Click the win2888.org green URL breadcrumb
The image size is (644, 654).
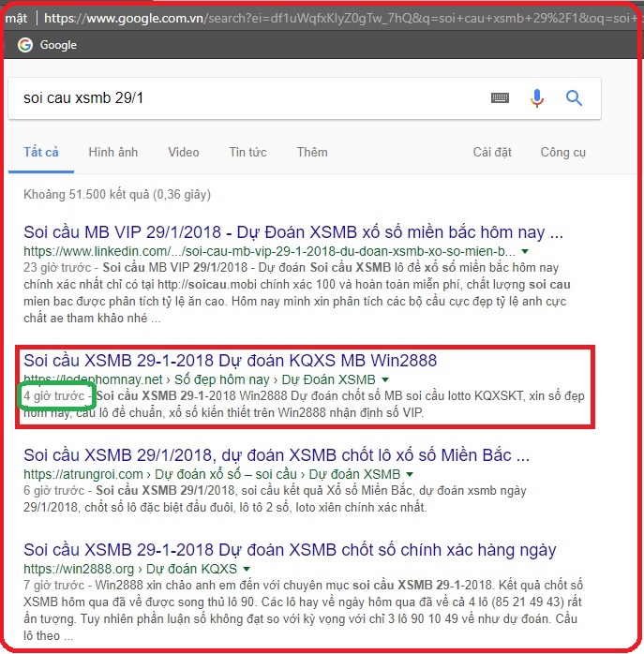click(x=130, y=569)
